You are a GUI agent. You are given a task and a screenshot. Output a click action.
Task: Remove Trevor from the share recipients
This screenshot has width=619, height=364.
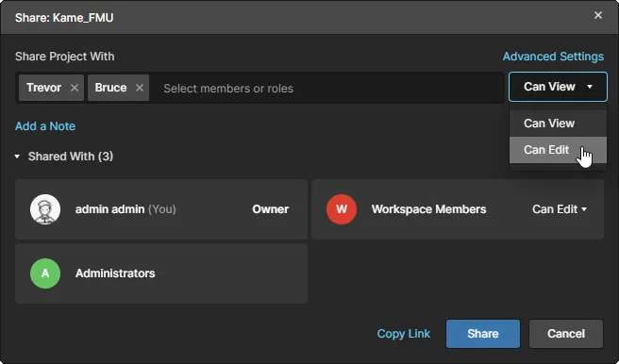click(75, 88)
